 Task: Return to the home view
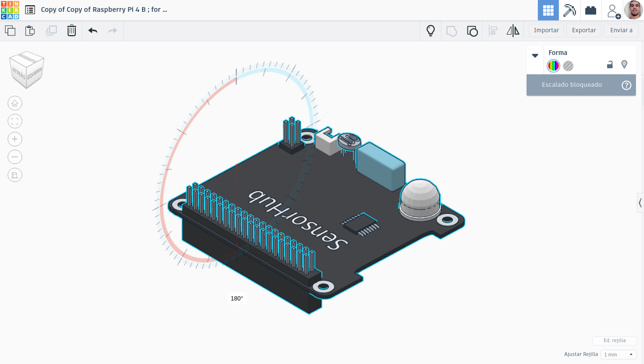(15, 103)
